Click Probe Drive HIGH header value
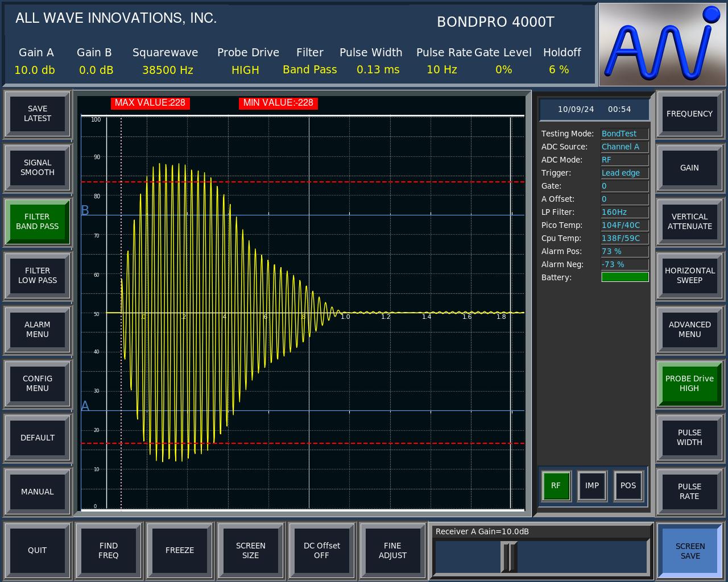This screenshot has width=728, height=582. [x=245, y=70]
